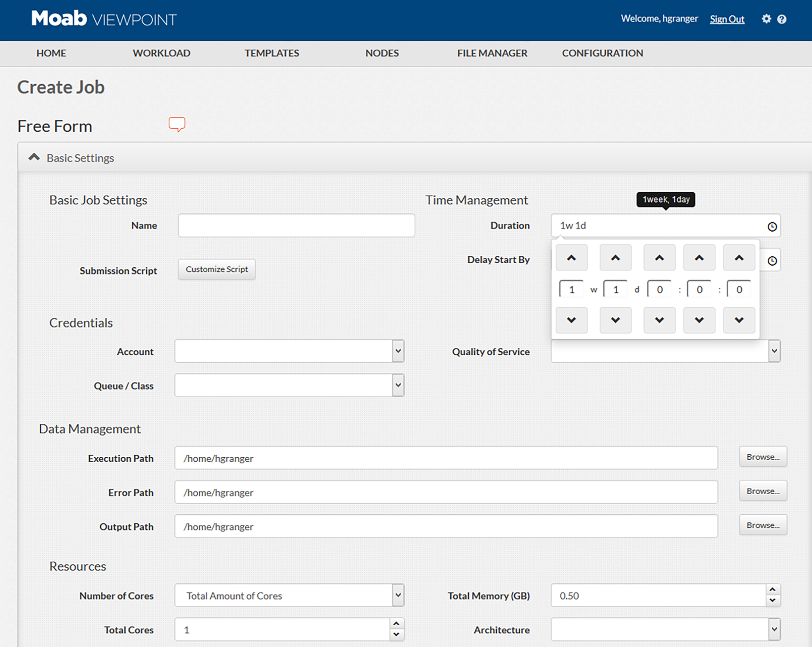812x647 pixels.
Task: Increase days with the up arrow
Action: click(615, 257)
